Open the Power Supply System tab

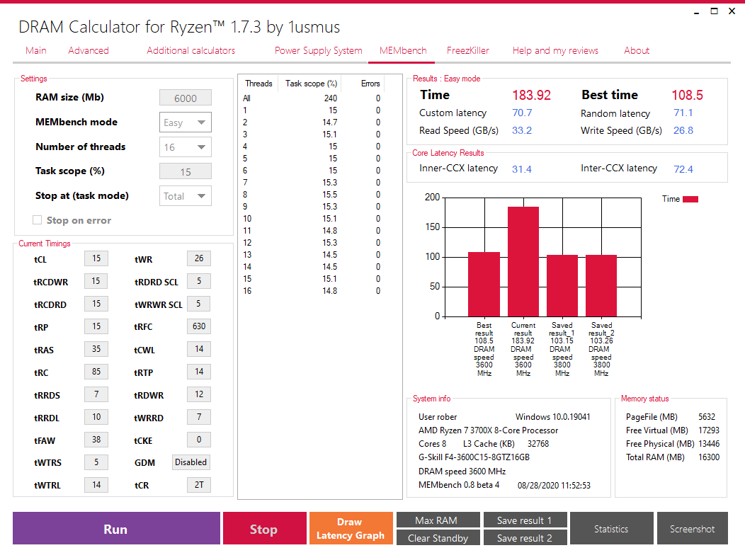319,50
